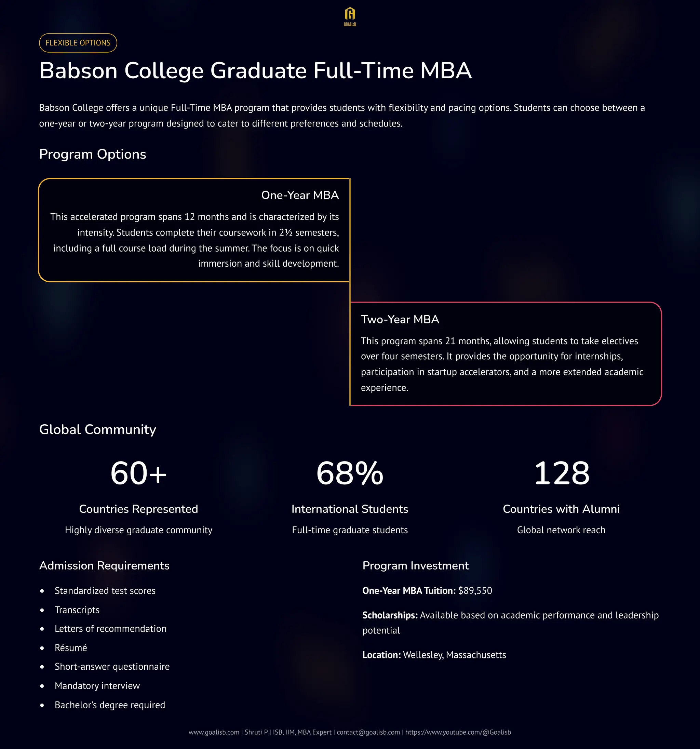Open the One-Year MBA card heading
This screenshot has height=749, width=700.
299,195
